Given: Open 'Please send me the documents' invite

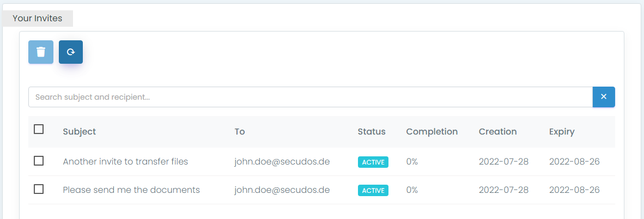Looking at the screenshot, I should pos(131,190).
